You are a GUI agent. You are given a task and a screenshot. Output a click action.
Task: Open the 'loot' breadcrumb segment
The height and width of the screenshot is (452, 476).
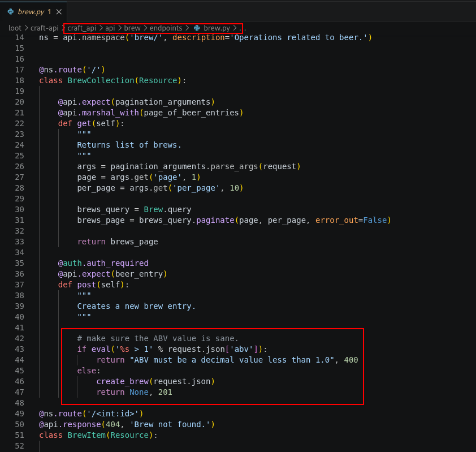point(15,28)
